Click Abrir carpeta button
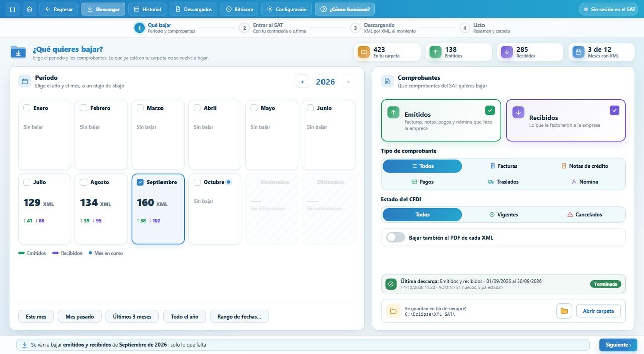 click(x=598, y=311)
